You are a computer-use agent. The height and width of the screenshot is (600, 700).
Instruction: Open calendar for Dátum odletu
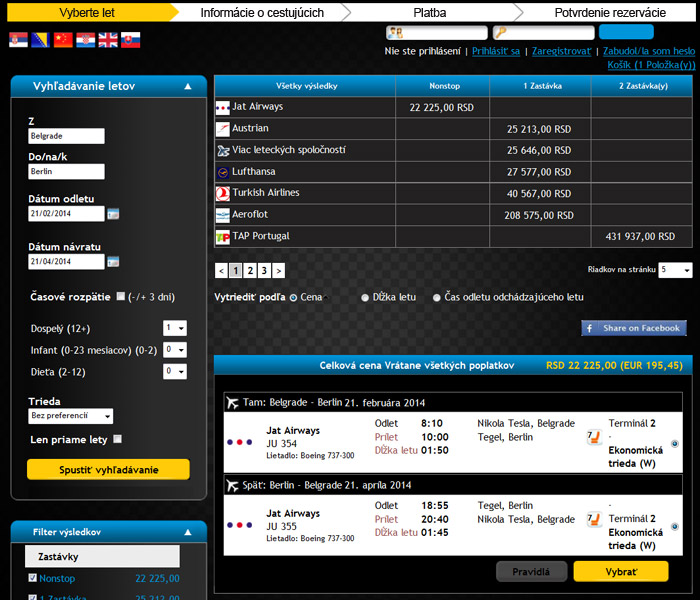point(113,214)
